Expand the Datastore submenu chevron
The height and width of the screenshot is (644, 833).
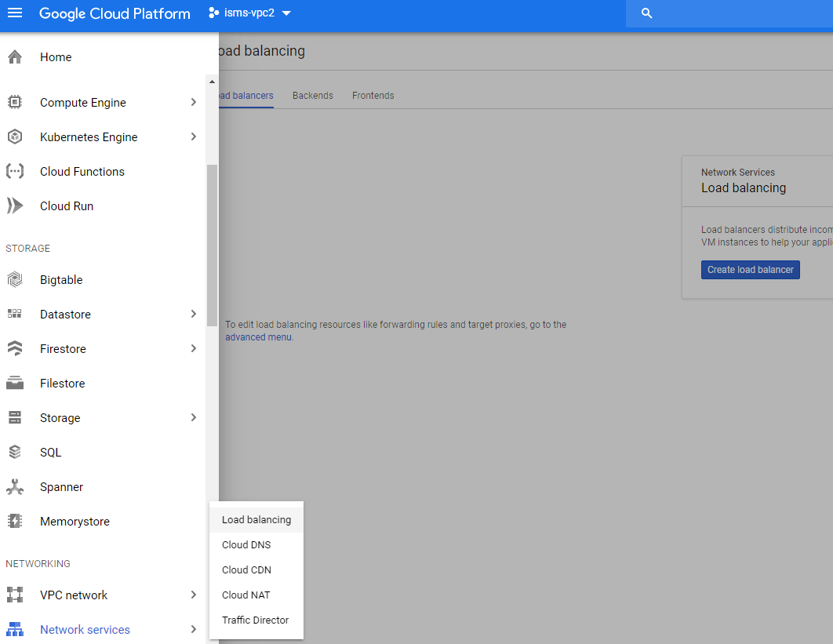click(194, 314)
